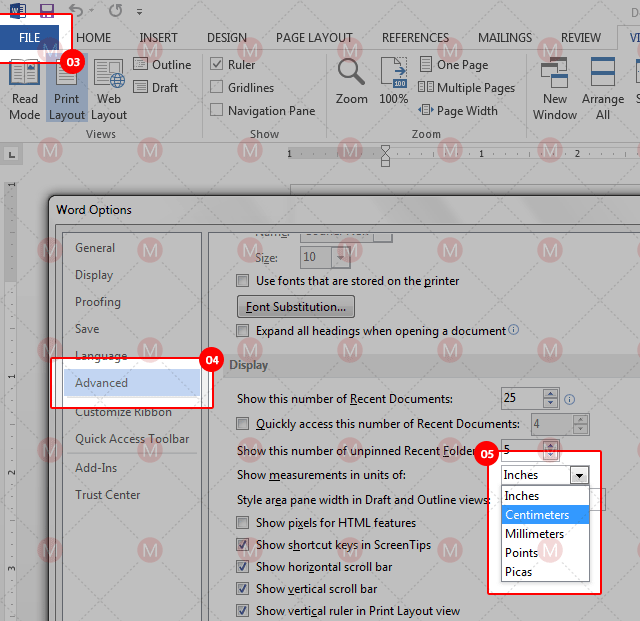Open a New Window
This screenshot has width=640, height=621.
point(555,89)
